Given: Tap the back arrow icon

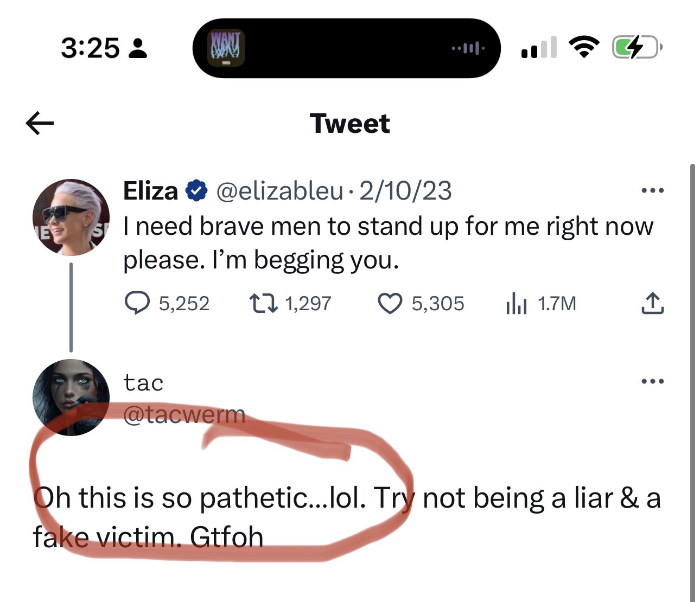Looking at the screenshot, I should pyautogui.click(x=40, y=124).
